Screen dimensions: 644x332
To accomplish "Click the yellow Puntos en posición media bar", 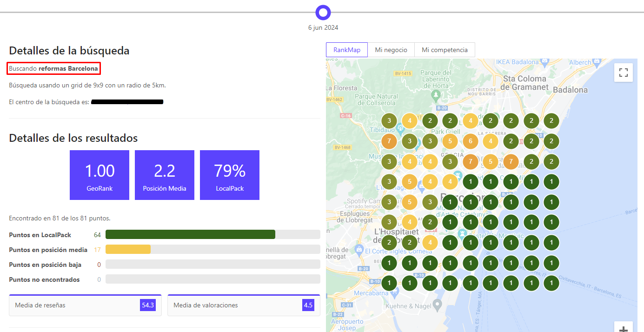I will point(128,249).
